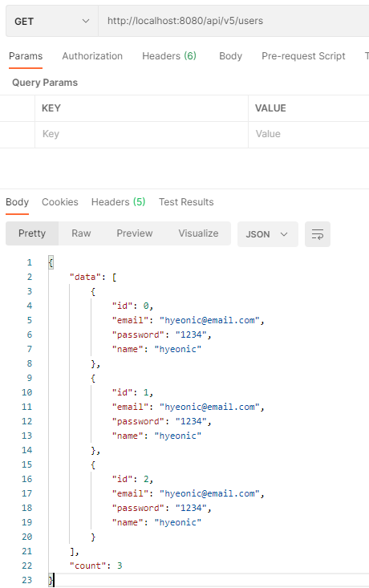Select the Visualize view button

[x=198, y=233]
